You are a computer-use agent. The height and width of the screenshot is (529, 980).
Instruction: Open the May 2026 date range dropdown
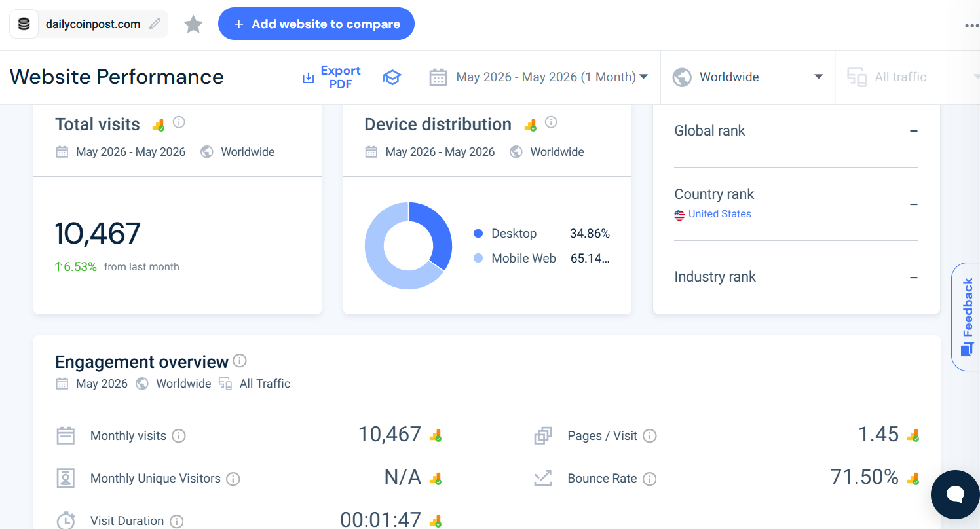tap(539, 77)
